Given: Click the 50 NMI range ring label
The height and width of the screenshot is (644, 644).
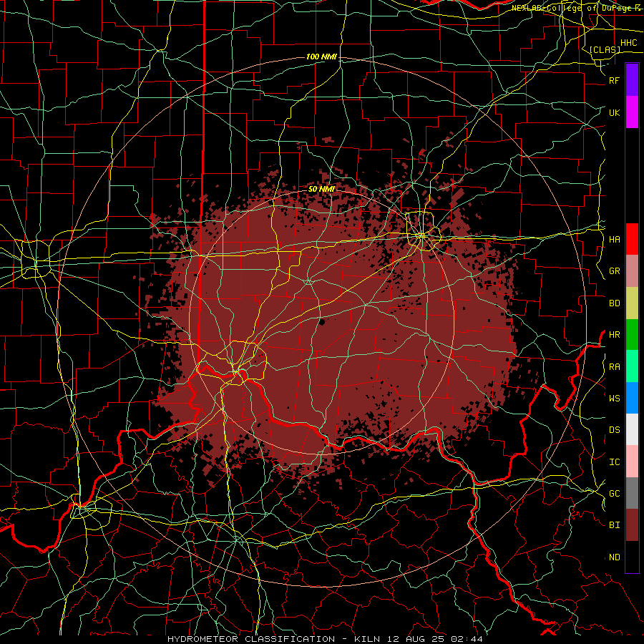Looking at the screenshot, I should pyautogui.click(x=321, y=189).
